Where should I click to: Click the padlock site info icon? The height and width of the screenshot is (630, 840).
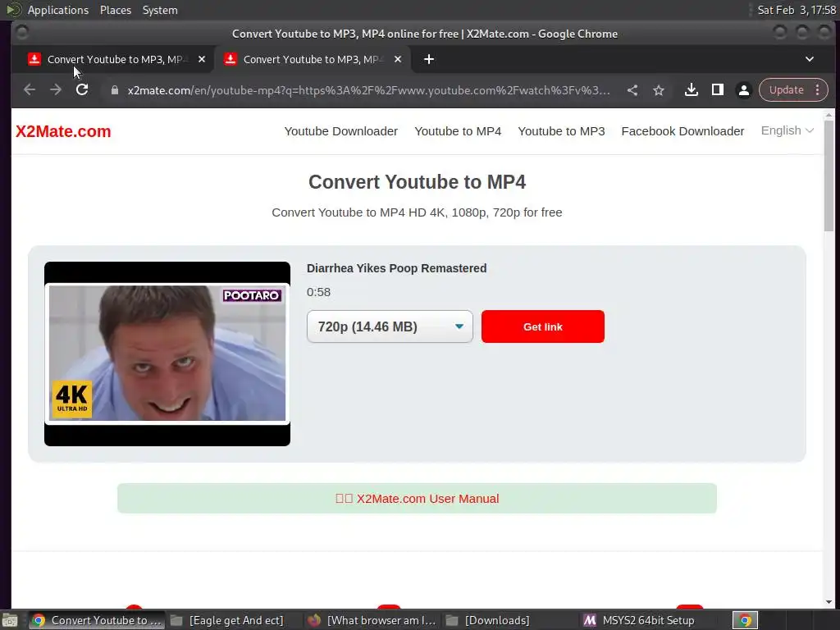114,90
